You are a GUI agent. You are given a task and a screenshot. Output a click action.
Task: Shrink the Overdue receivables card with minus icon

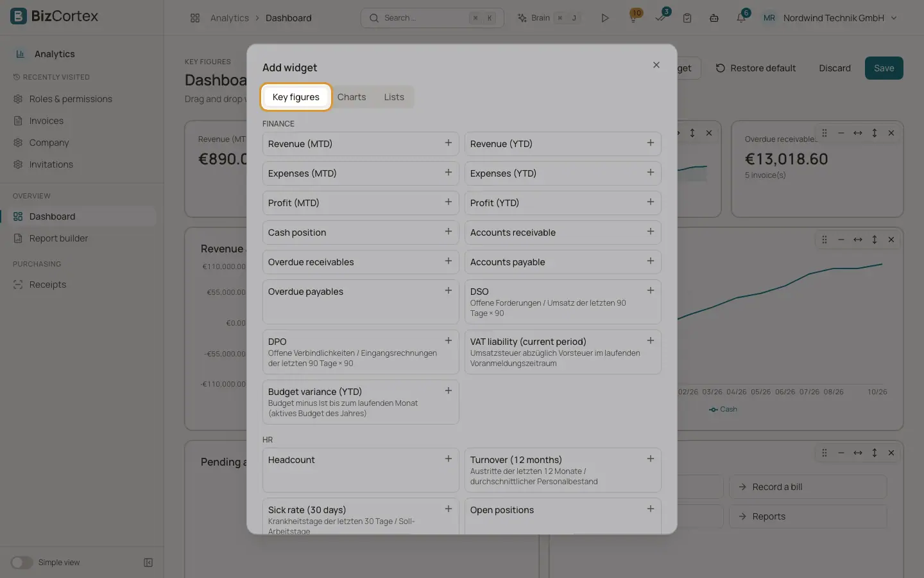pyautogui.click(x=841, y=133)
